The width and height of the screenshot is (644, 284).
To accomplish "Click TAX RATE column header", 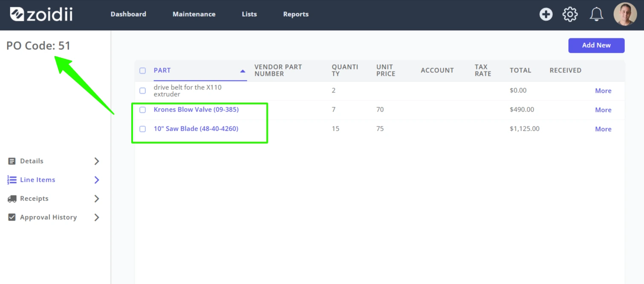I will [x=483, y=70].
